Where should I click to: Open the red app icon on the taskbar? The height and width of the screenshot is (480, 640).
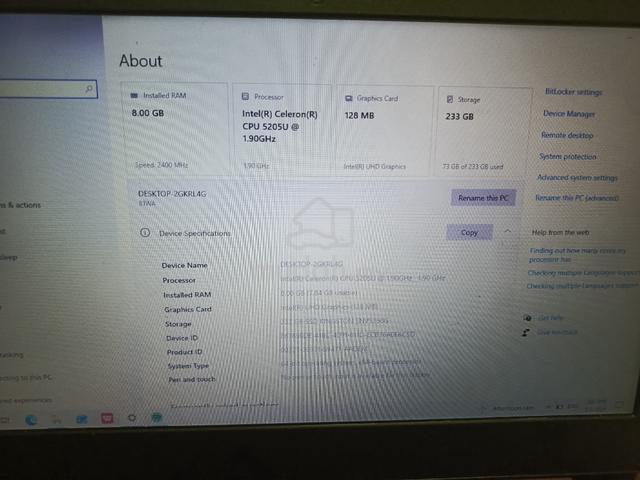107,418
